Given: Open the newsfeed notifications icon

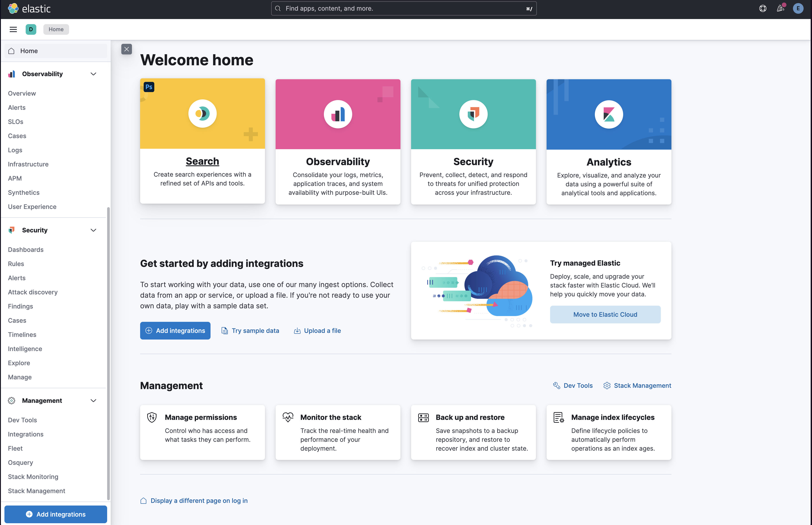Looking at the screenshot, I should pyautogui.click(x=780, y=9).
